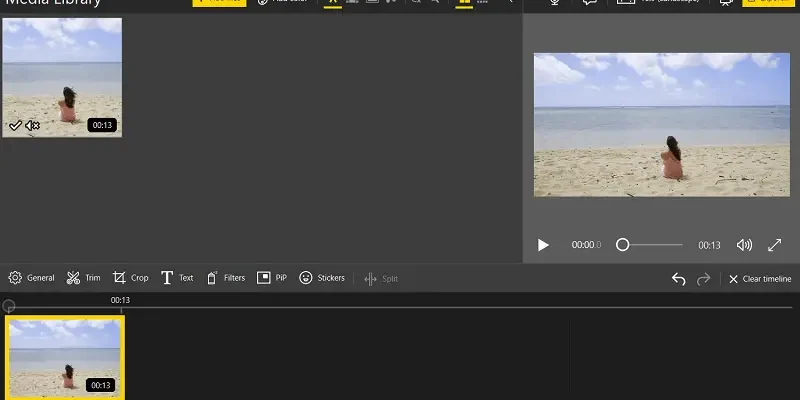The image size is (800, 400).
Task: Toggle the preview volume speaker icon
Action: coord(744,245)
